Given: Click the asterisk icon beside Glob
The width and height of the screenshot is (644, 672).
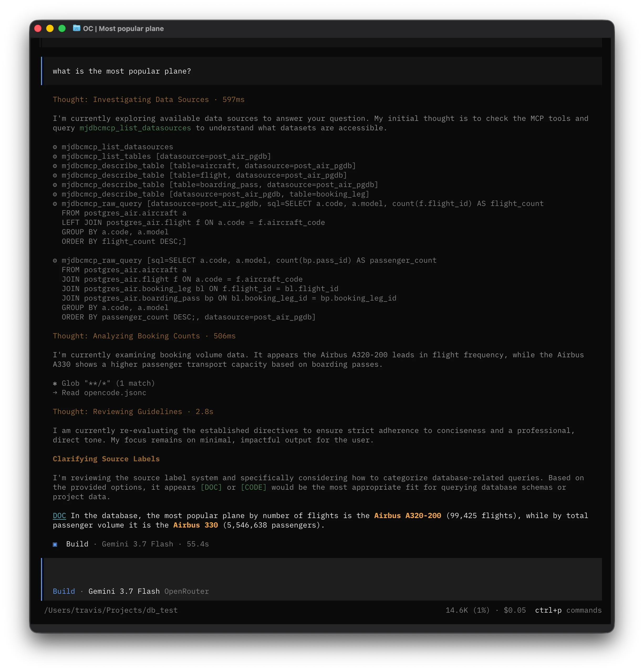Looking at the screenshot, I should 55,384.
